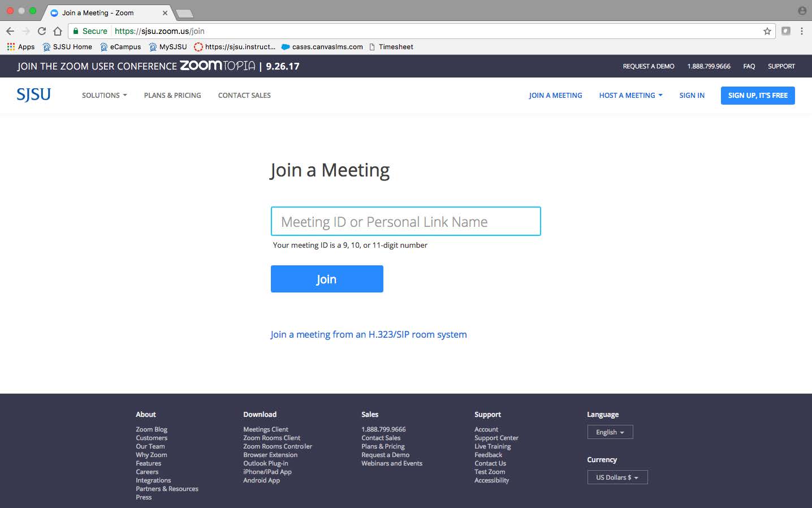Click the SJSU logo
812x508 pixels.
tap(33, 94)
